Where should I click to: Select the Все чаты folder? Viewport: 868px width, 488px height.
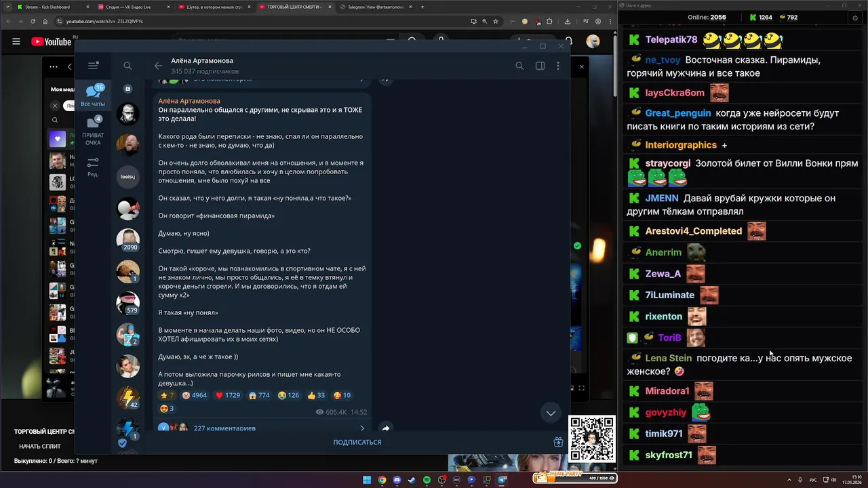pyautogui.click(x=93, y=96)
